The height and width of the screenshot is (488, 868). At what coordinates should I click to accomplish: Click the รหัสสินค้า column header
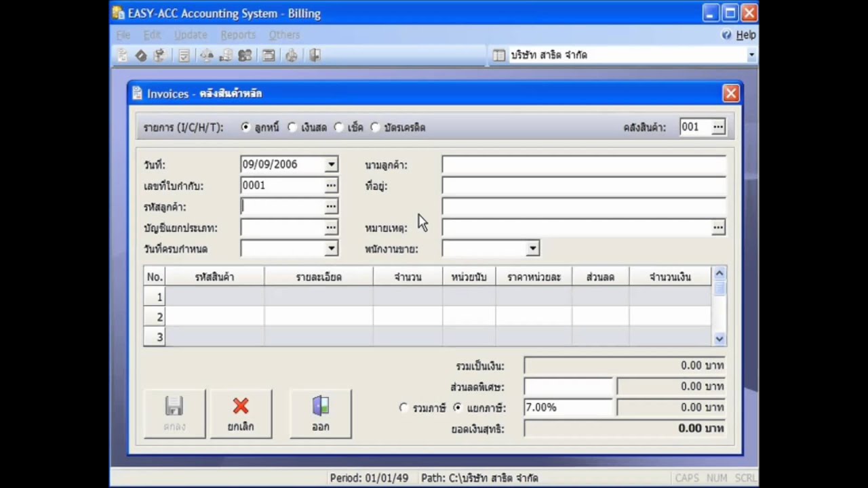tap(215, 277)
